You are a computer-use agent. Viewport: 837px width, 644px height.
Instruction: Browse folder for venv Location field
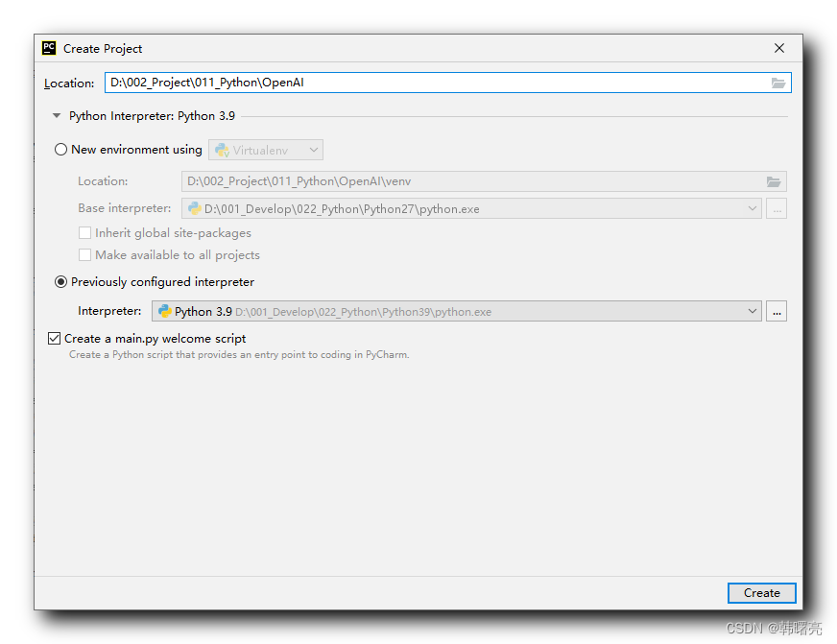[774, 182]
